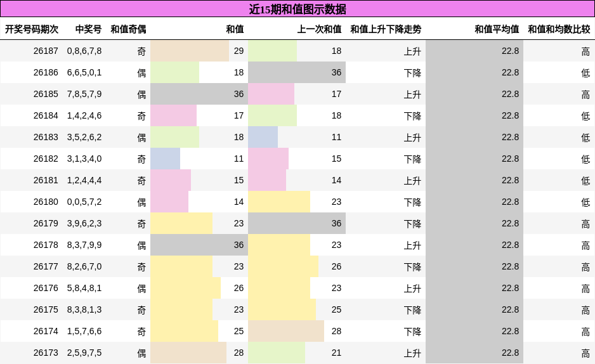Click previous sum 21 in row 26173

pos(337,353)
